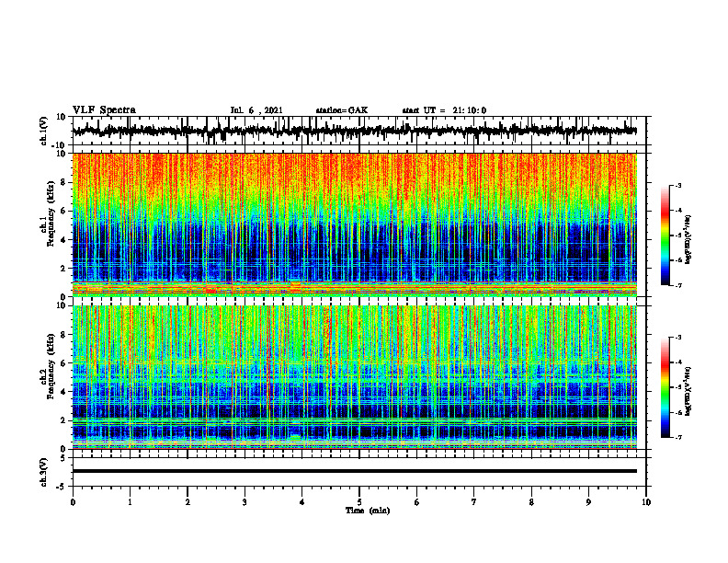Click the "-5" label on ch.2 color bar

677,387
